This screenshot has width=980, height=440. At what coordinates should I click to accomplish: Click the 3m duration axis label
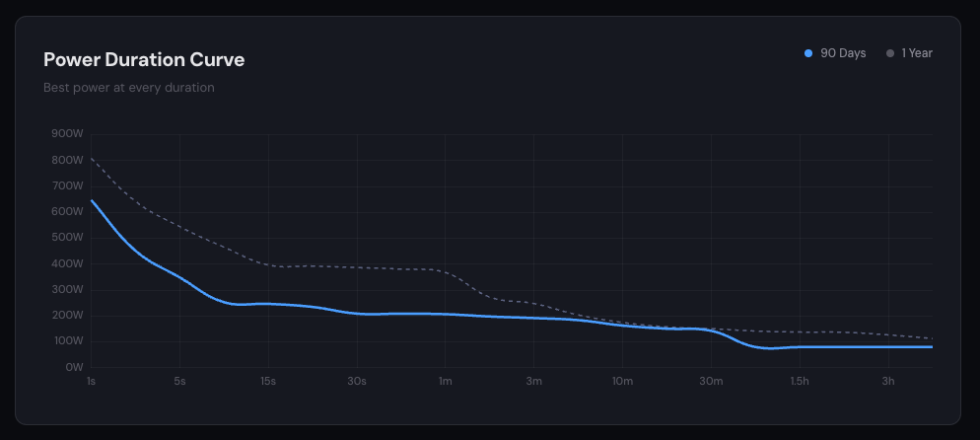pos(533,381)
